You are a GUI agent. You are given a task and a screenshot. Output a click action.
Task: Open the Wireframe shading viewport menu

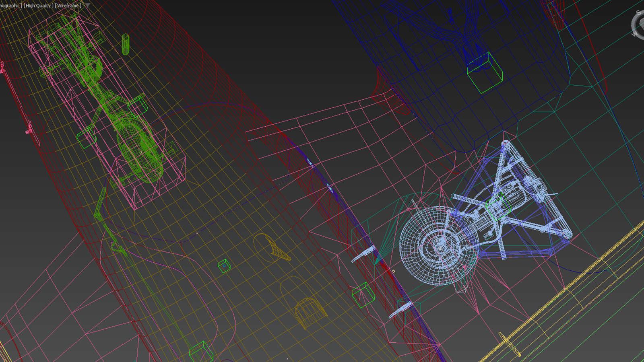pyautogui.click(x=68, y=6)
